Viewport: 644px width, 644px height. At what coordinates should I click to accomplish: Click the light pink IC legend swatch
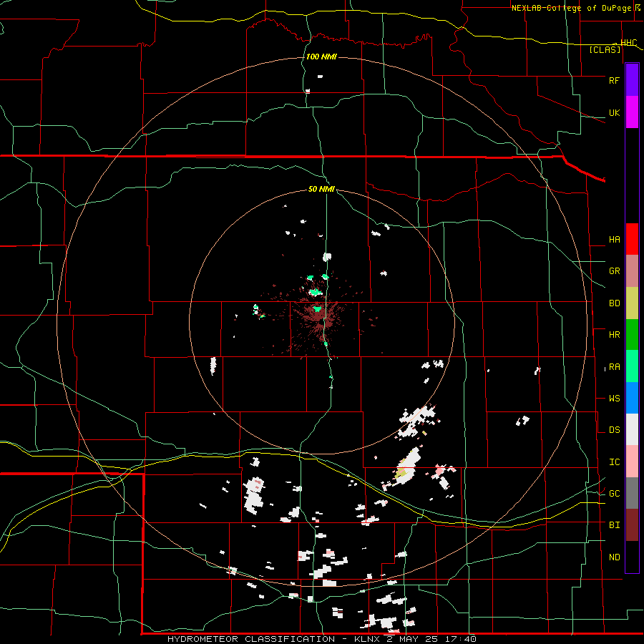click(x=632, y=462)
